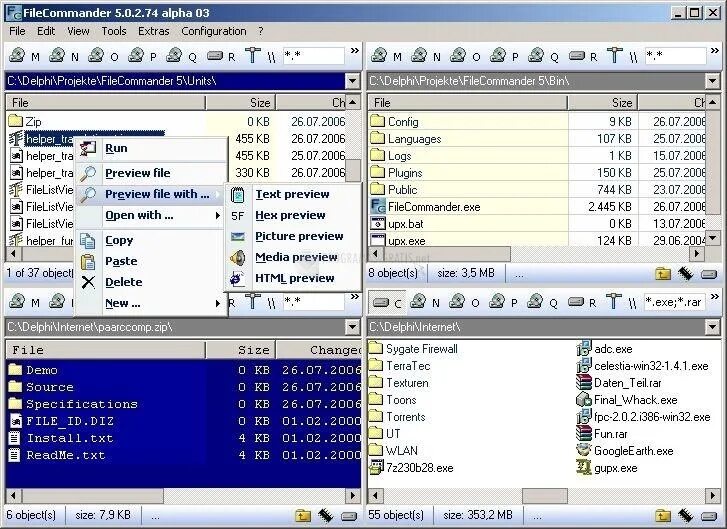Click drive icon in bottom-right status bar
727x529 pixels.
click(709, 516)
